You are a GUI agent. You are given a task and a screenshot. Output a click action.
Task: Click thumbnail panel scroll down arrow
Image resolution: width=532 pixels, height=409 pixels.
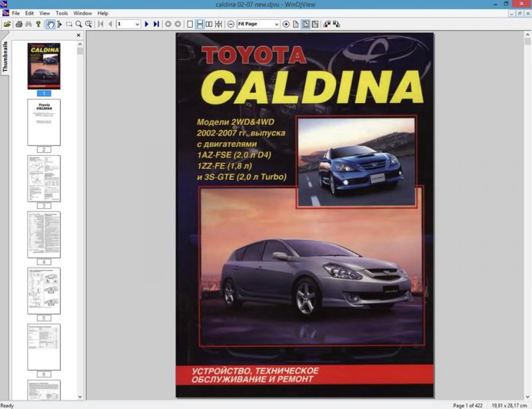[x=80, y=396]
